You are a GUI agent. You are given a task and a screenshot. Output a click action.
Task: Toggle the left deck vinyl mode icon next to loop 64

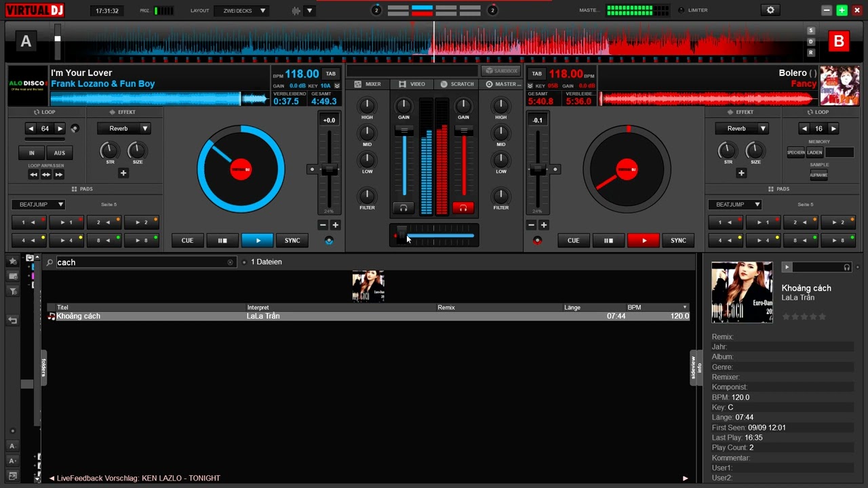(75, 129)
